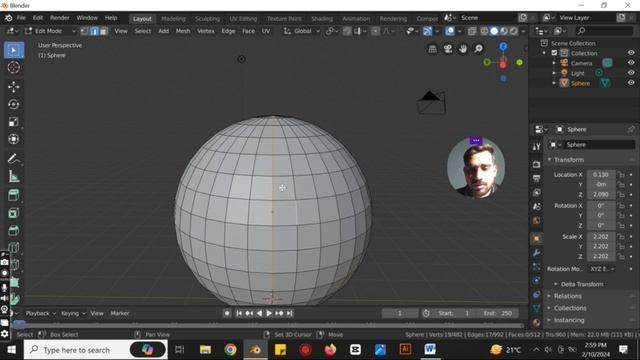This screenshot has width=640, height=360.
Task: Expand the Collections panel
Action: pyautogui.click(x=570, y=308)
